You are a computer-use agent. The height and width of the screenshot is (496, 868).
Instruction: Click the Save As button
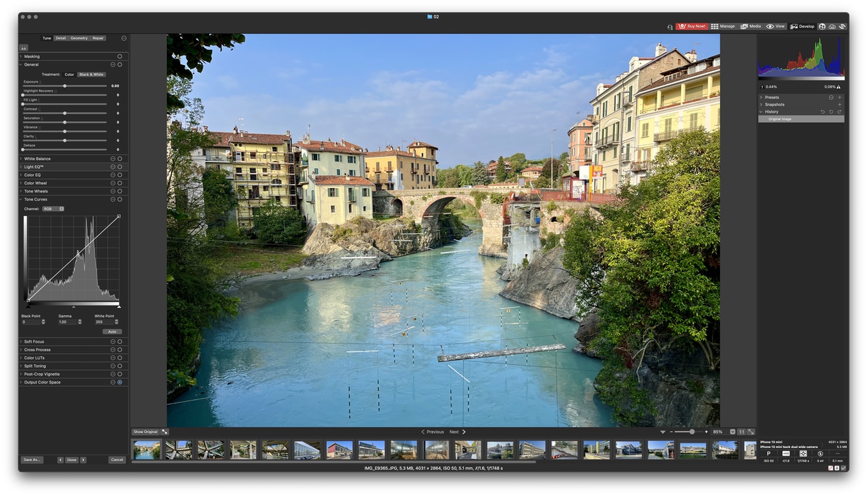[32, 460]
